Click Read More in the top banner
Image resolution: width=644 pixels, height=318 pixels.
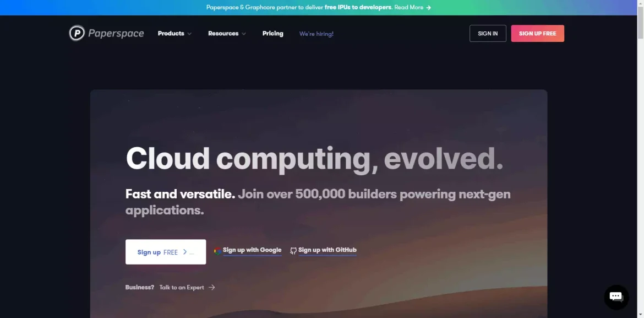[408, 7]
